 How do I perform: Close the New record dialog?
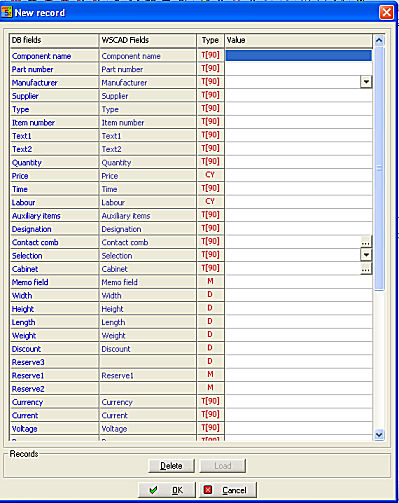coord(386,13)
